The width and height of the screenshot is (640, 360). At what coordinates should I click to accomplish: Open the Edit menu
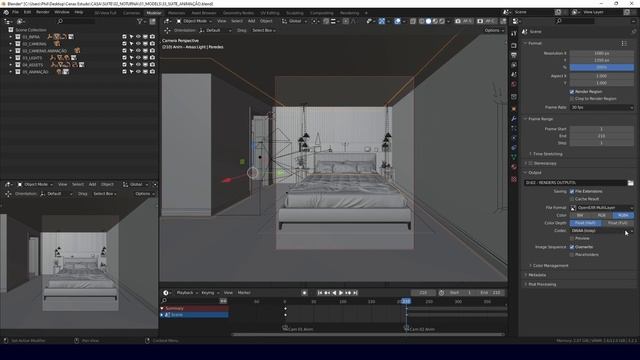click(x=27, y=12)
